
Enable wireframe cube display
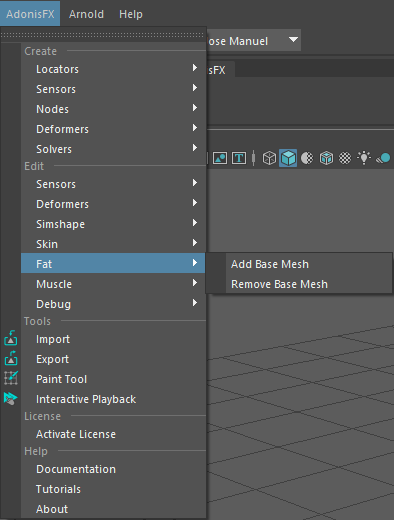pyautogui.click(x=269, y=158)
